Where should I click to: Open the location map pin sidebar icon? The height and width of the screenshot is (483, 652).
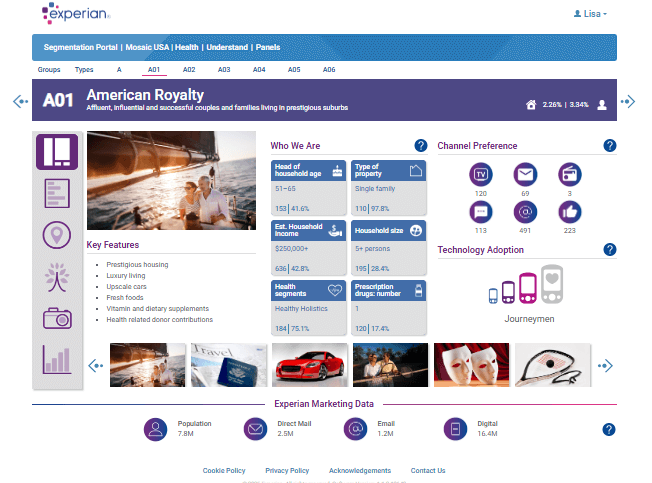[57, 234]
